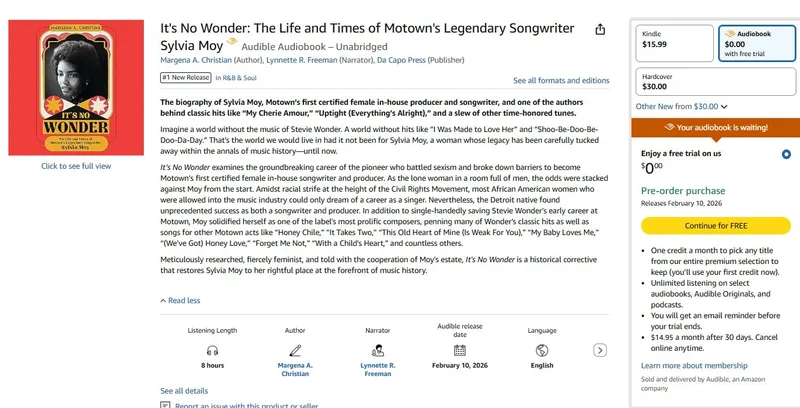Open Learn more about membership link

[x=694, y=366]
